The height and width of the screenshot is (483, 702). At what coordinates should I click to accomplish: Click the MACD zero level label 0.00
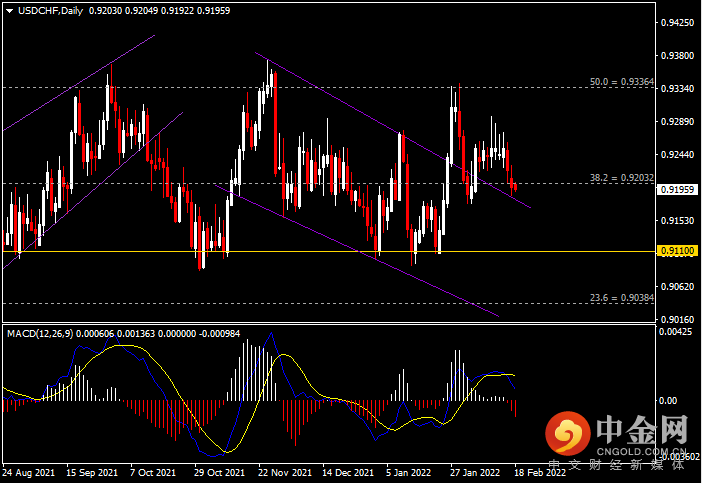click(x=668, y=401)
